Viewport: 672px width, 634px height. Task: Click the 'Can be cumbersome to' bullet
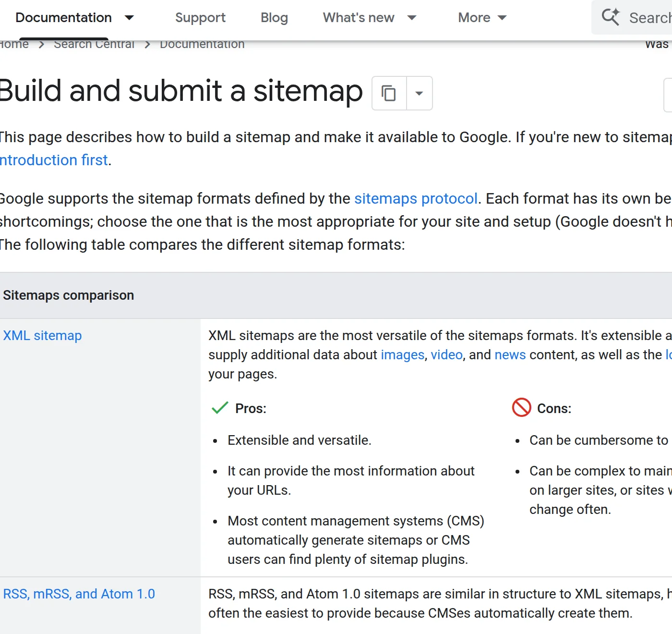599,440
